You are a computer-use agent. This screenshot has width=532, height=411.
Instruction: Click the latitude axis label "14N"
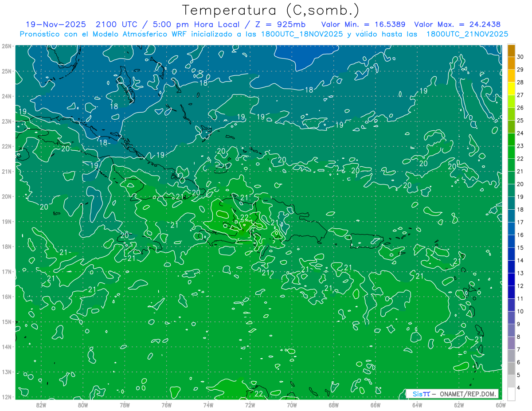pos(6,347)
